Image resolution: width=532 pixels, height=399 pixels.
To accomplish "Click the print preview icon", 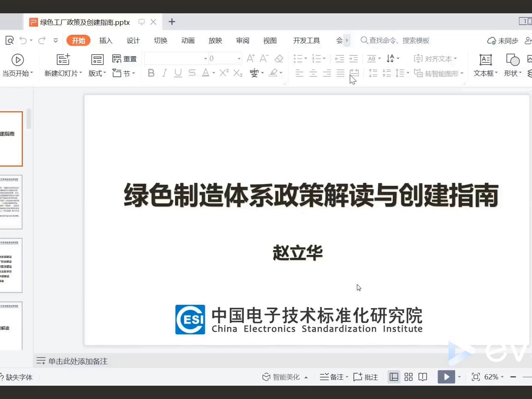I will tap(10, 40).
